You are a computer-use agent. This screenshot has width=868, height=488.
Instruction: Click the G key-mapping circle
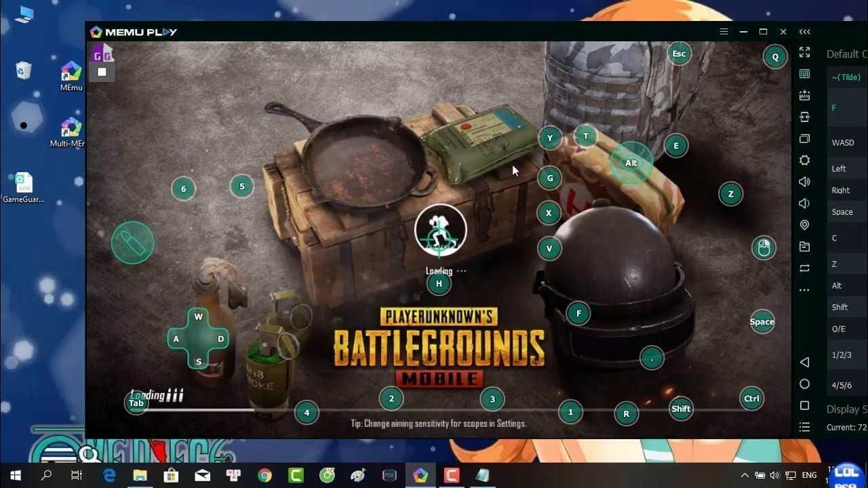pyautogui.click(x=550, y=178)
